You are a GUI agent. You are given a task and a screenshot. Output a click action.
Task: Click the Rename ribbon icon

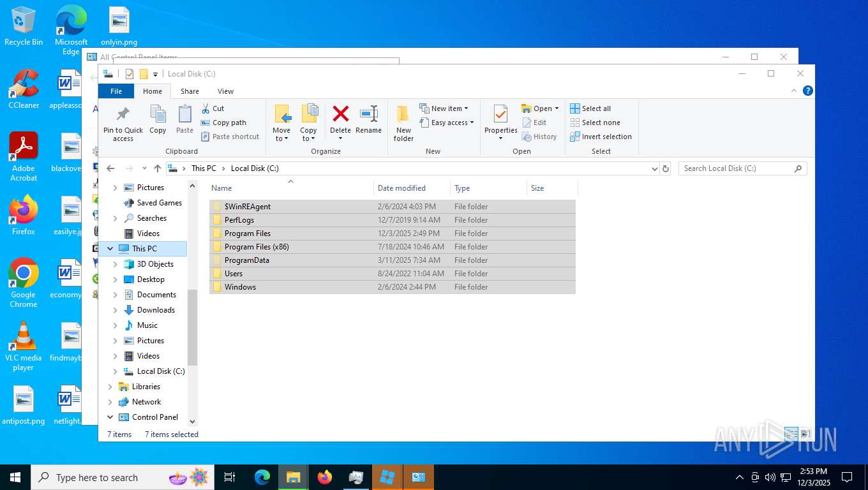coord(368,120)
